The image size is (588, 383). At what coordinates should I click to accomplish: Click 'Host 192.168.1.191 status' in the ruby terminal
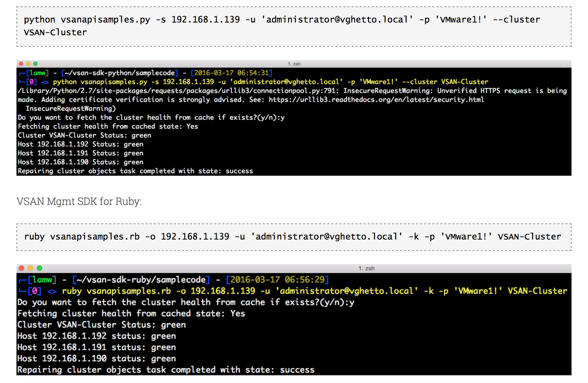[x=97, y=347]
